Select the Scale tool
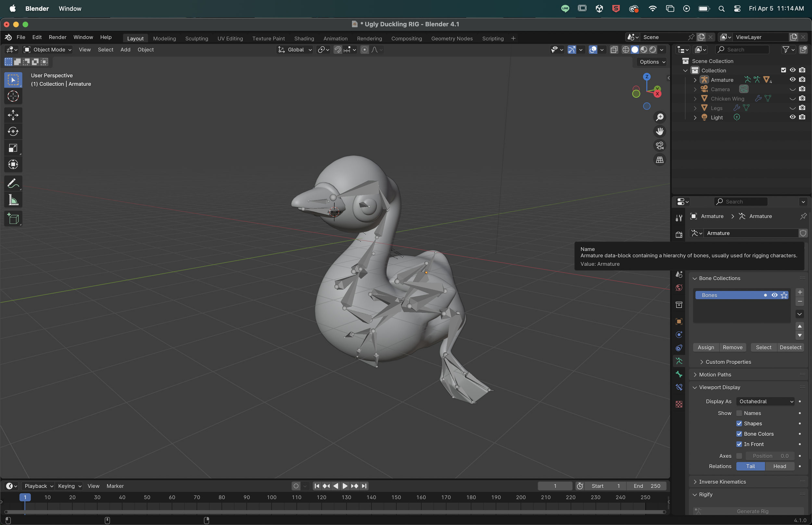The height and width of the screenshot is (525, 812). pos(13,147)
